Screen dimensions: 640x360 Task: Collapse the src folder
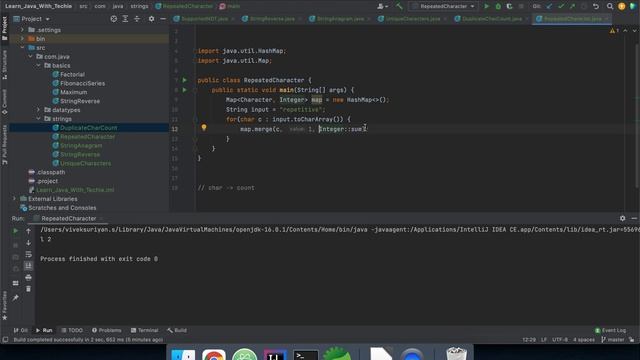22,48
